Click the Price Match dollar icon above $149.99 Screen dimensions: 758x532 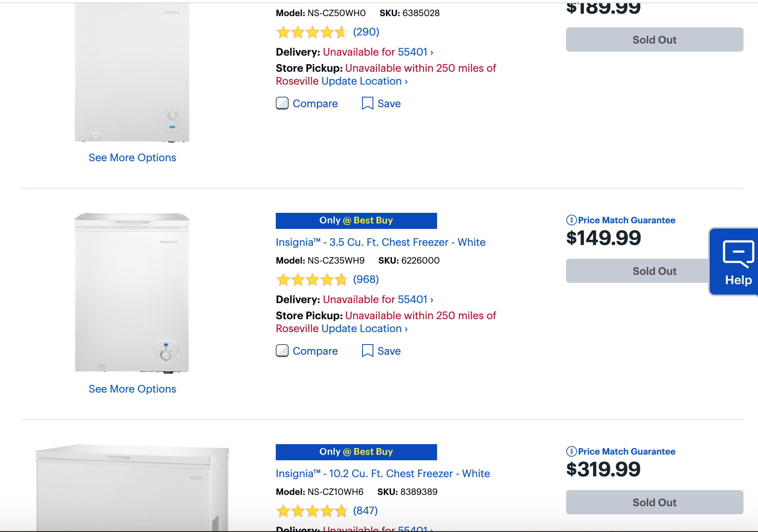pyautogui.click(x=571, y=220)
